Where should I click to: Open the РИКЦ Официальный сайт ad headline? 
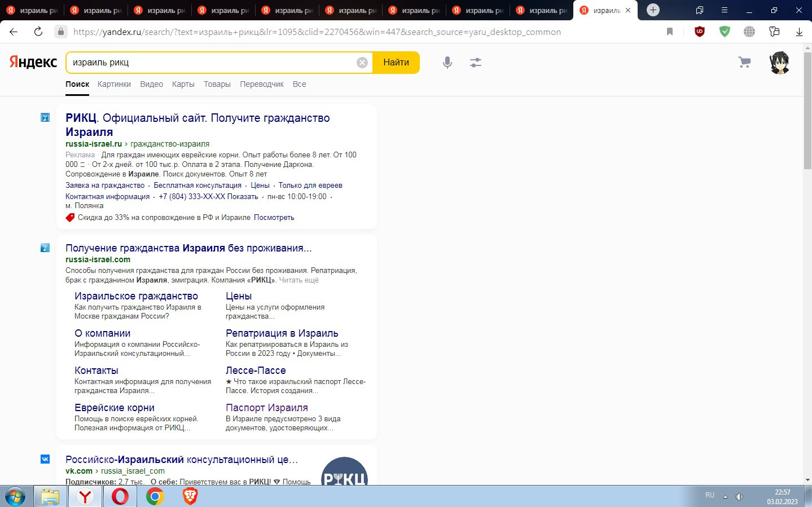(197, 125)
